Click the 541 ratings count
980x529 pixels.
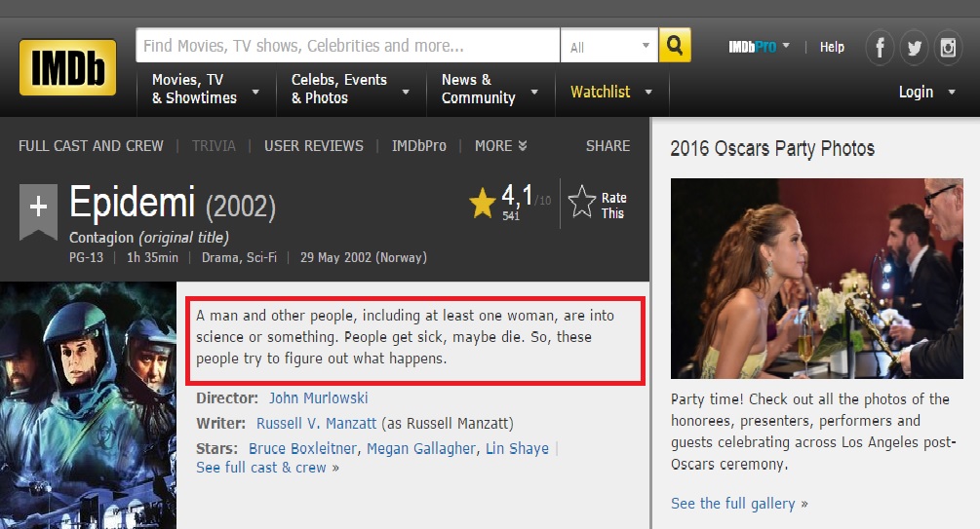coord(511,216)
